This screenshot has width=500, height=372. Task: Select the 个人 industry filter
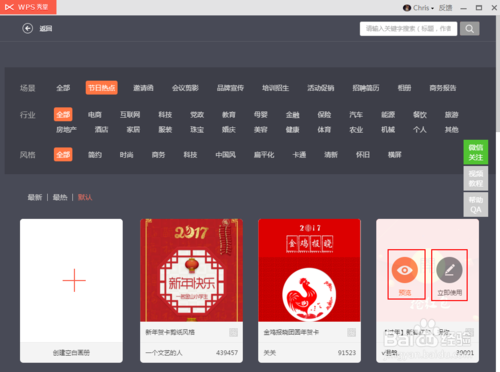[x=420, y=129]
